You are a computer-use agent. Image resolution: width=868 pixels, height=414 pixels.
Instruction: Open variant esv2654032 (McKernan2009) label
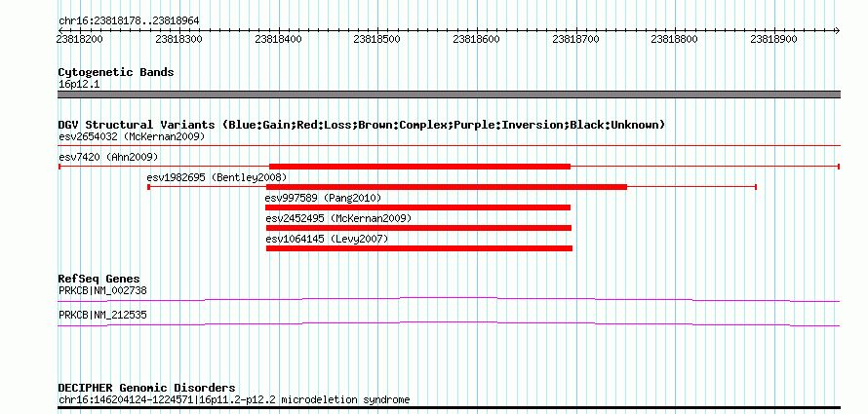(x=132, y=136)
